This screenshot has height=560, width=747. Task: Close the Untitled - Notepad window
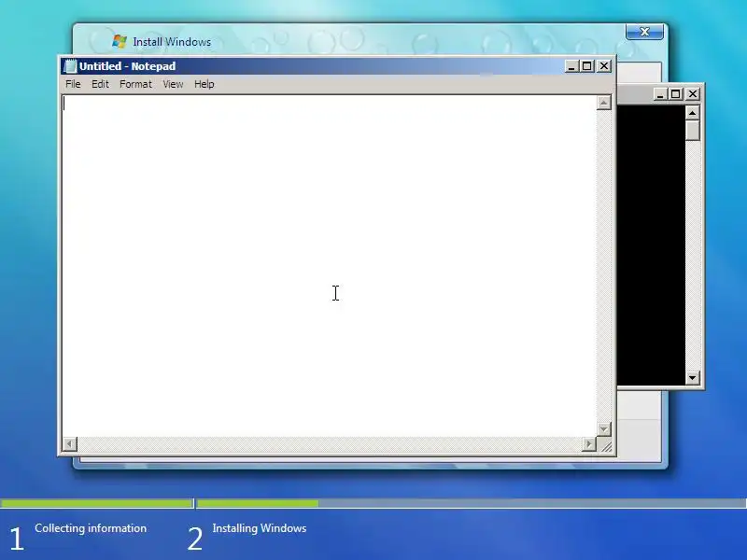tap(603, 66)
